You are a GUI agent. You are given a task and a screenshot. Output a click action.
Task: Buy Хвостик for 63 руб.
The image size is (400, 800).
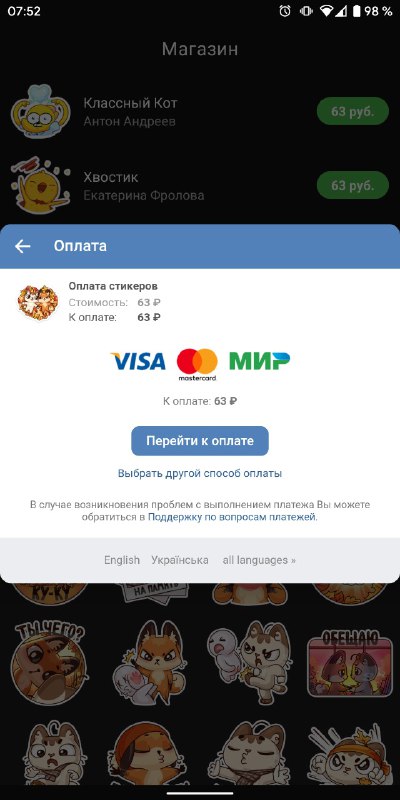tap(353, 185)
